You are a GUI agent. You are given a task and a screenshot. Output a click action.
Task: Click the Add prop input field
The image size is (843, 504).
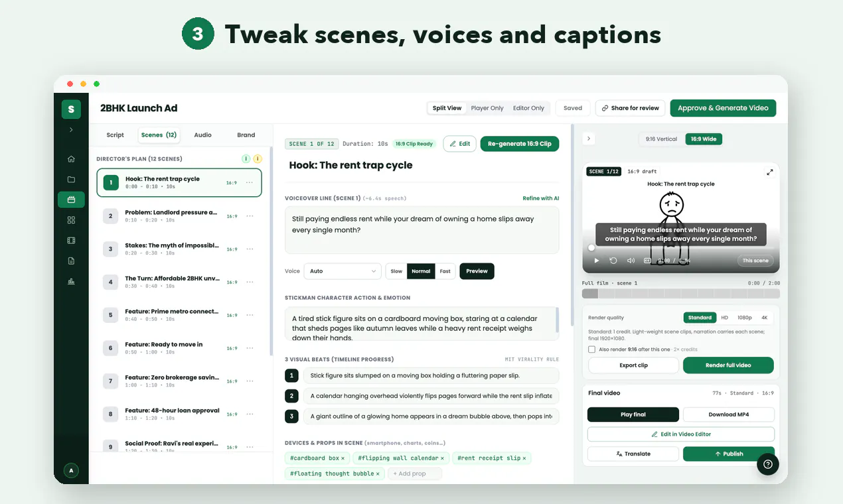(x=415, y=473)
